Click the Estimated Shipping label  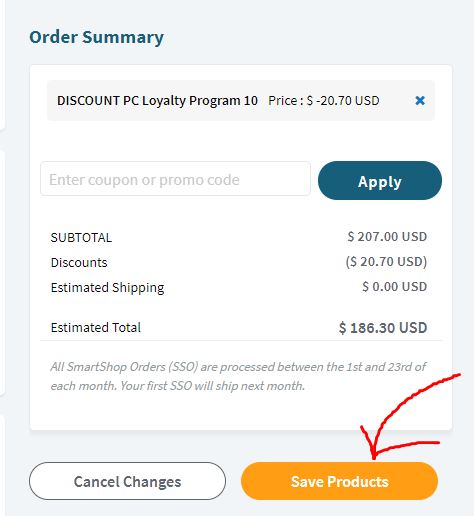coord(107,288)
